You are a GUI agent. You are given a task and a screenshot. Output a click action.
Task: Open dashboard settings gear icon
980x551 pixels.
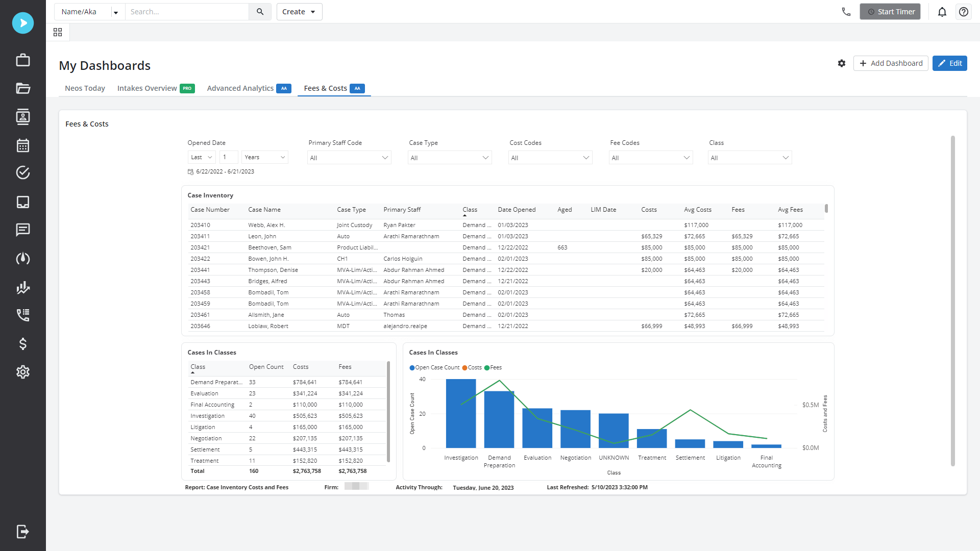click(x=842, y=63)
